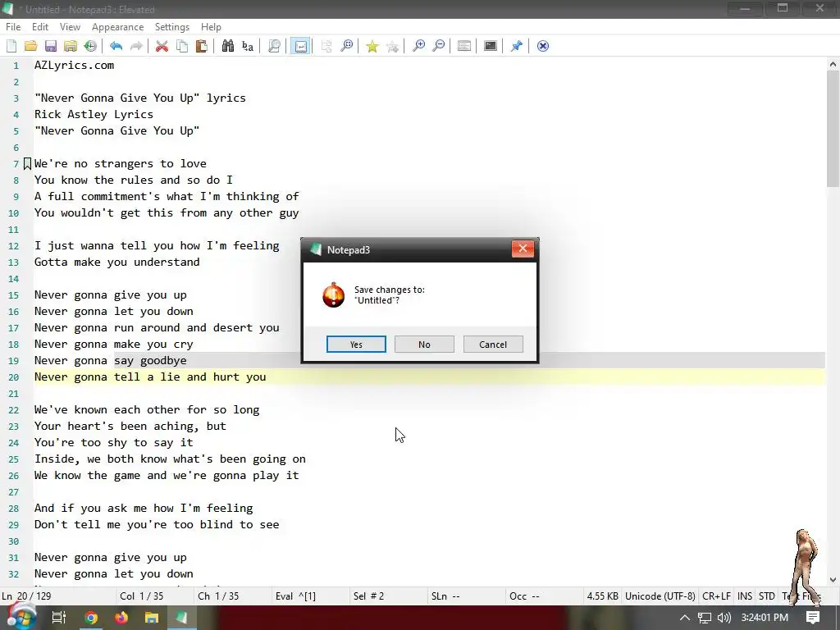Click the 4.55 KB file size status
Viewport: 840px width, 630px height.
pyautogui.click(x=602, y=596)
